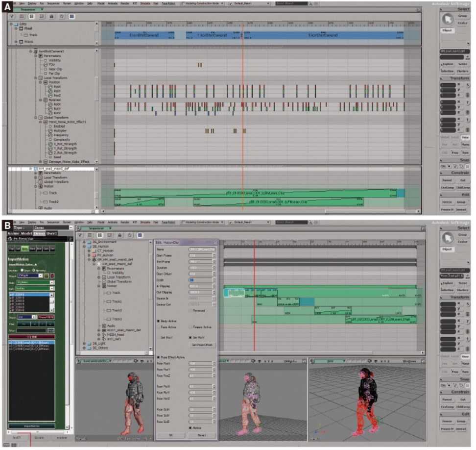Viewport: 476px width, 450px height.
Task: Enable the Fingers Active checkbox
Action: coord(190,327)
